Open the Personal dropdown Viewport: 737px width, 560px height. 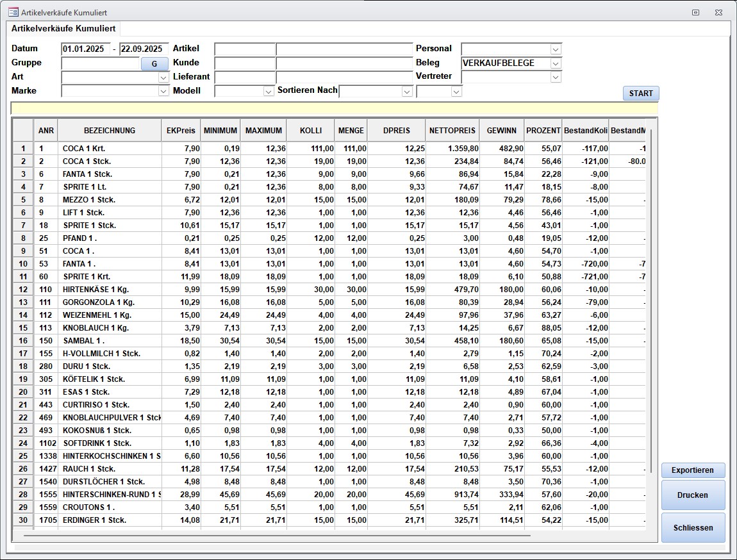[556, 49]
